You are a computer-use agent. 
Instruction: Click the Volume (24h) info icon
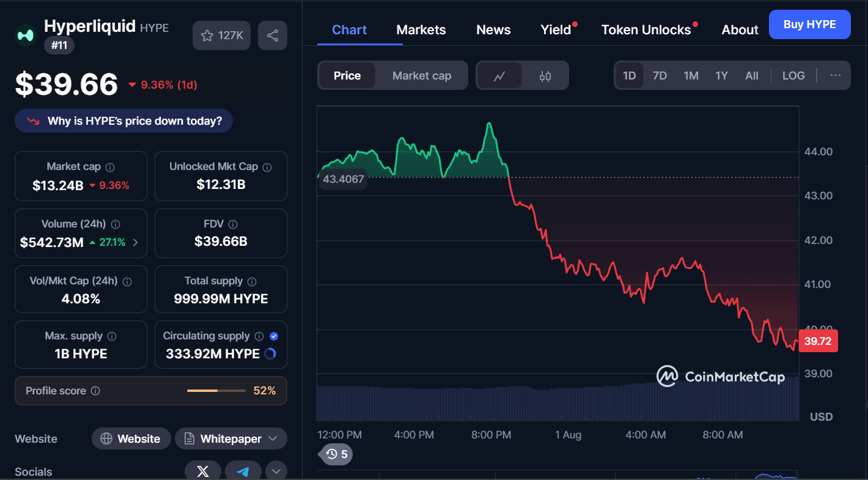tap(116, 224)
